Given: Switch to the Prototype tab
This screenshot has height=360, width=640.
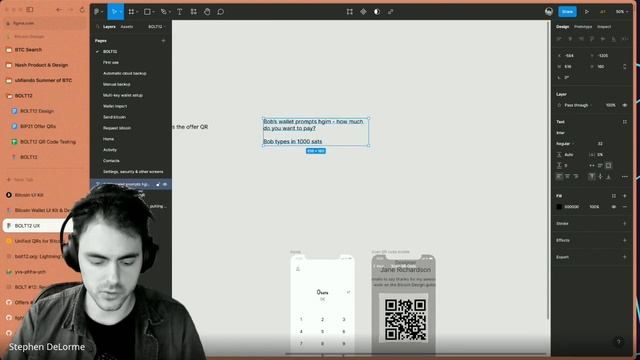Looking at the screenshot, I should (583, 27).
